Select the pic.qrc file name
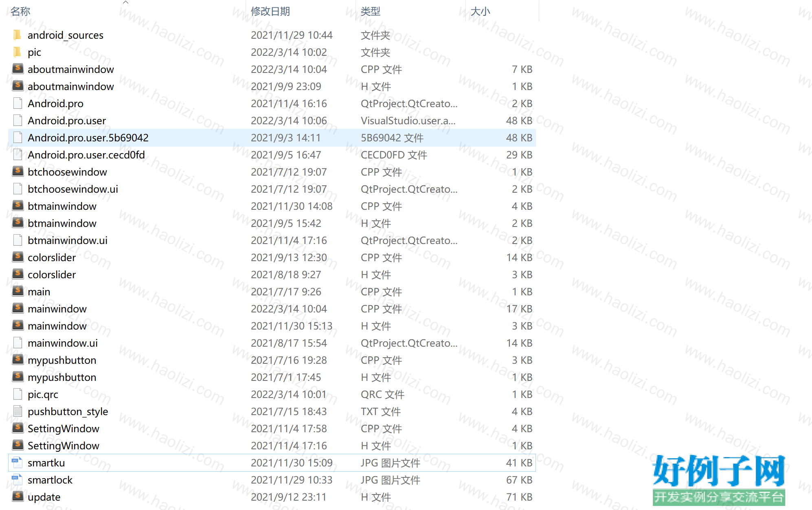This screenshot has height=510, width=812. 43,394
